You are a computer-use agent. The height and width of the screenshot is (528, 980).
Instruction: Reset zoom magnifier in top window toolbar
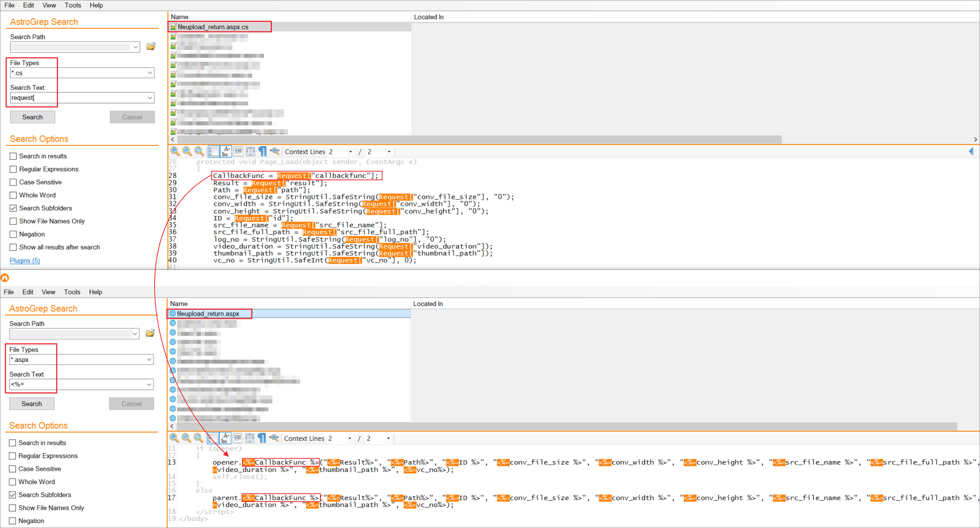pyautogui.click(x=199, y=151)
